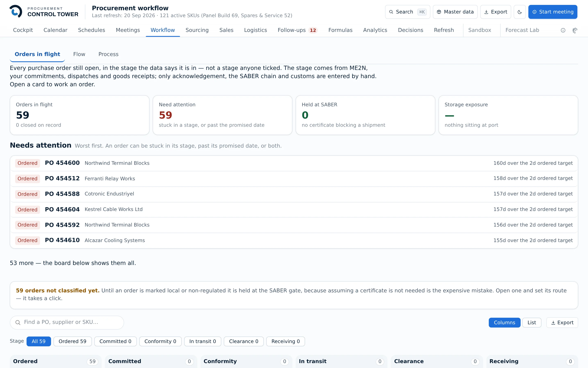Click the 59 orders not classified banner

pos(294,295)
